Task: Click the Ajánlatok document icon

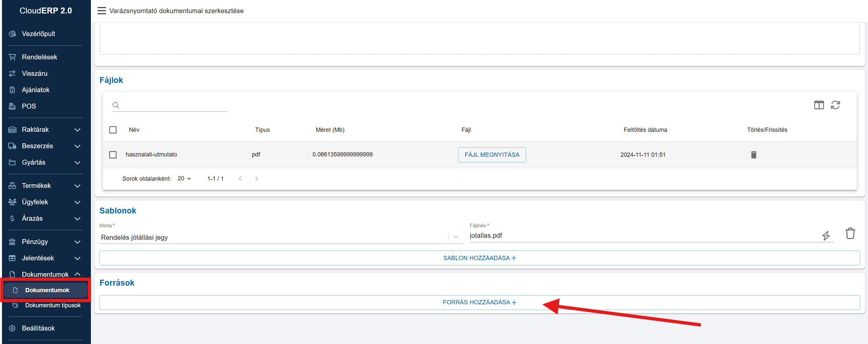Action: point(12,90)
